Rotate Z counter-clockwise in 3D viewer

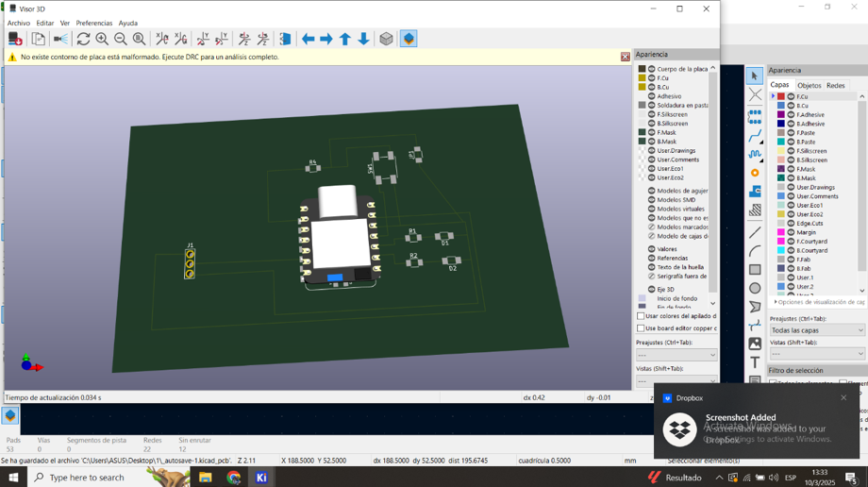click(263, 39)
